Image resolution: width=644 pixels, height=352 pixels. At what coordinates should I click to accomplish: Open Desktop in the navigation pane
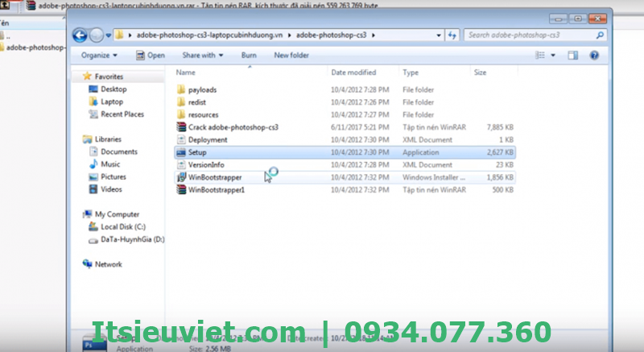click(x=114, y=89)
